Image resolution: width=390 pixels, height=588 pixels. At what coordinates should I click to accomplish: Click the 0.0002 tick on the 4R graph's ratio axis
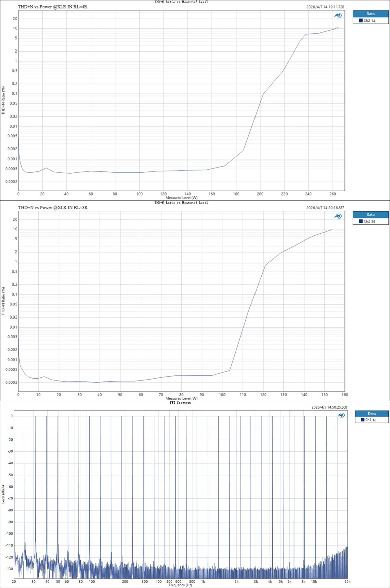(11, 181)
